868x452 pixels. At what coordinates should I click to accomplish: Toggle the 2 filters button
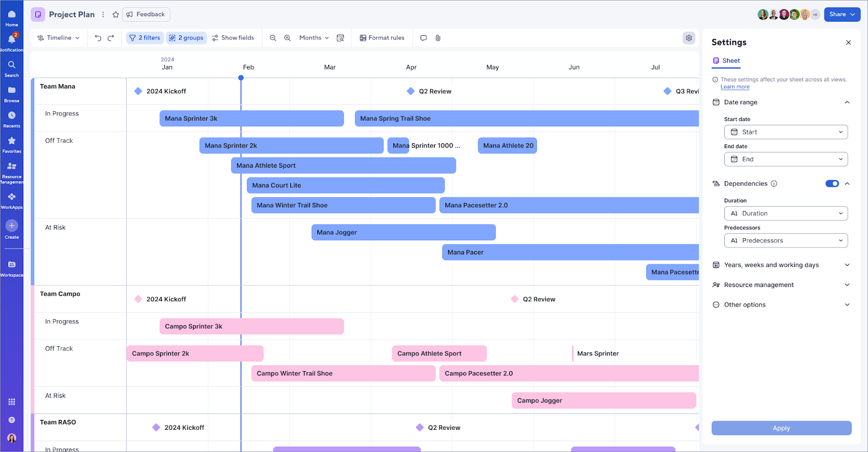[145, 38]
